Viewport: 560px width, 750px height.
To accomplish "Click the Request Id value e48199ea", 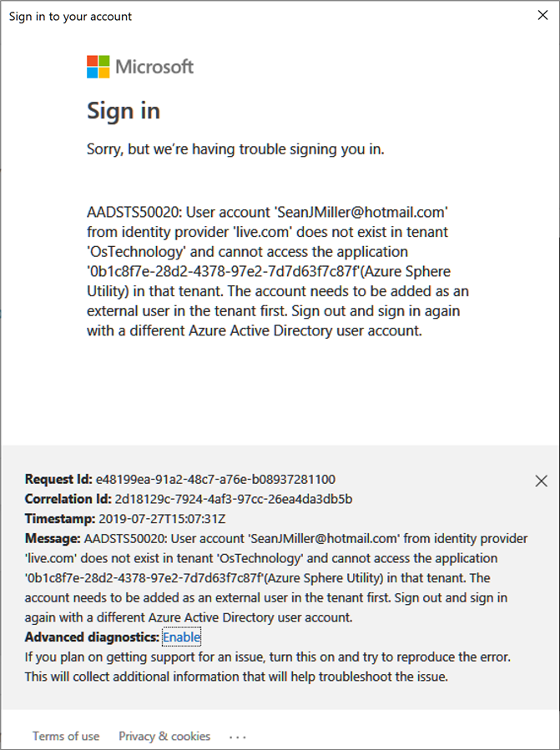I will tap(215, 480).
